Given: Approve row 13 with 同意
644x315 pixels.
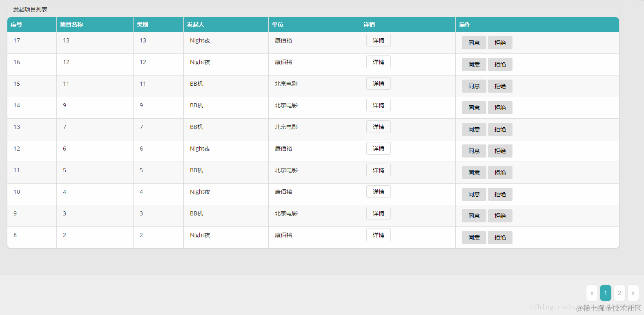Looking at the screenshot, I should click(x=474, y=129).
